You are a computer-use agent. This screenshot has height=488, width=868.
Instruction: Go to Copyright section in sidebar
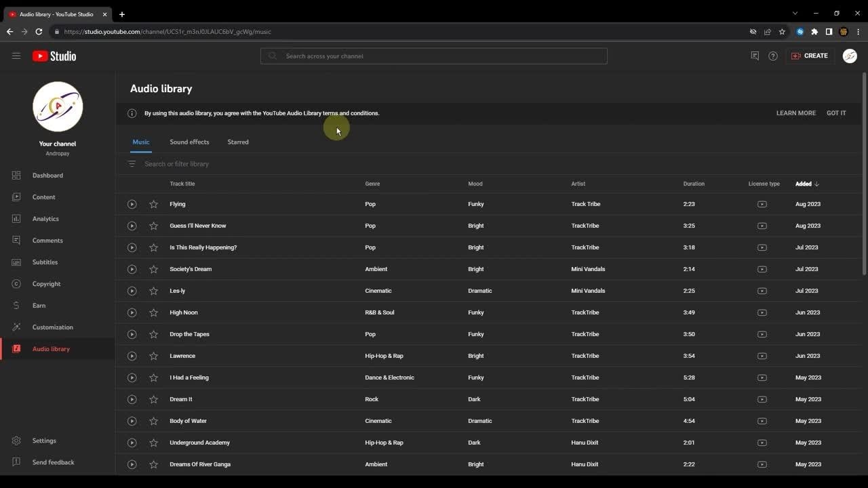click(x=46, y=284)
